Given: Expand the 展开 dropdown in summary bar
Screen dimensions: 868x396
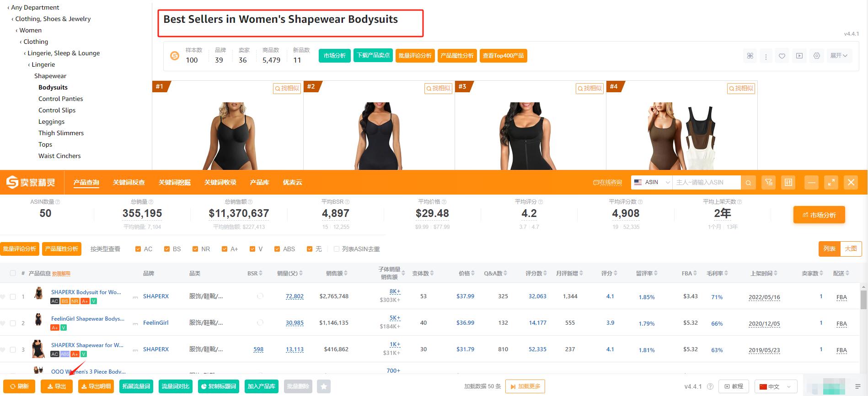Looking at the screenshot, I should point(839,56).
